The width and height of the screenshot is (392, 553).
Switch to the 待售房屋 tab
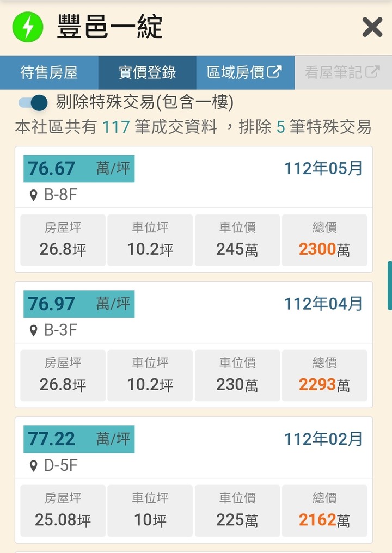pos(49,72)
